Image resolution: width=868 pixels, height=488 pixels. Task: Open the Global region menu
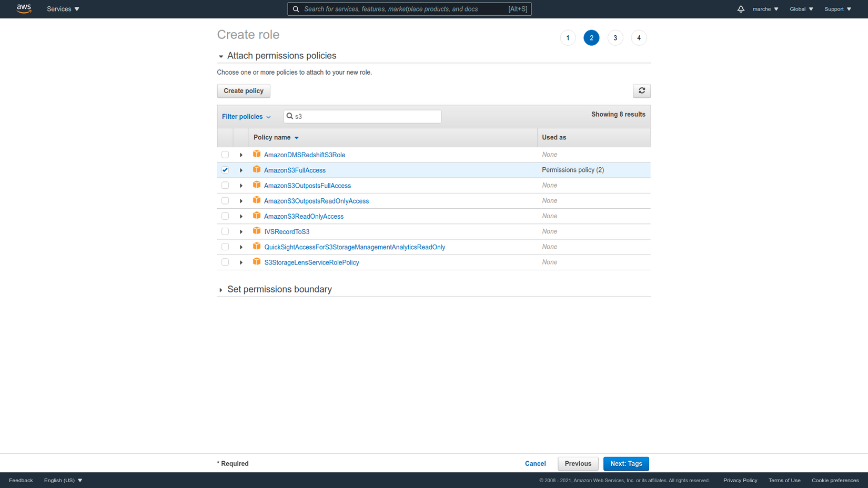(x=801, y=9)
